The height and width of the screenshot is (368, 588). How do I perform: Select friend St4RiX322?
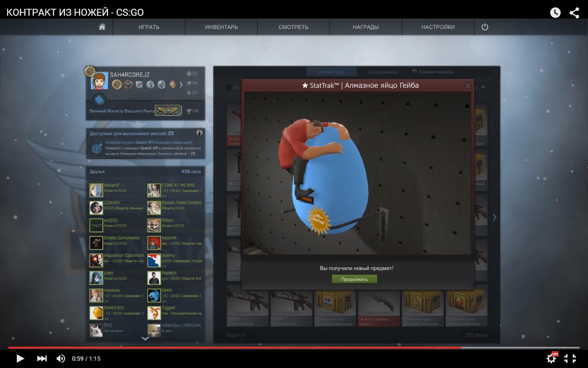pos(117,313)
